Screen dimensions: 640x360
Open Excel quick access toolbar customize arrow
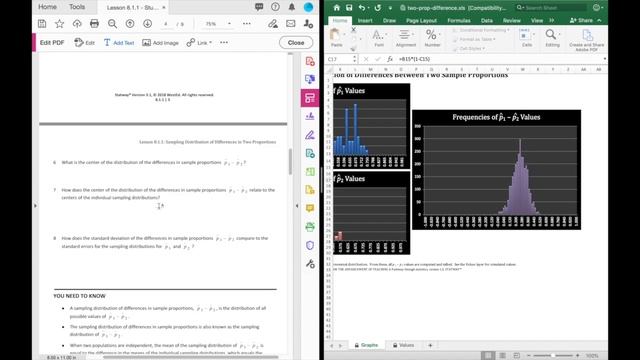(390, 8)
